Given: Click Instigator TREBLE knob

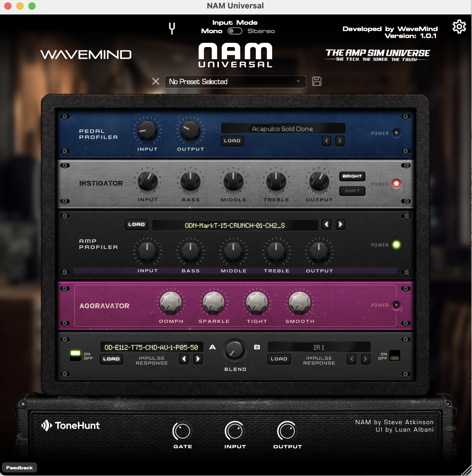Looking at the screenshot, I should click(x=276, y=181).
